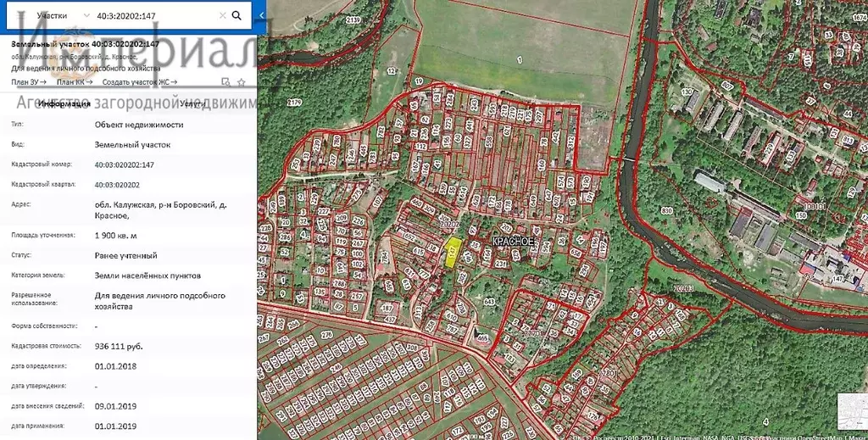Click the magnifier search icon
This screenshot has width=868, height=440.
[x=236, y=15]
